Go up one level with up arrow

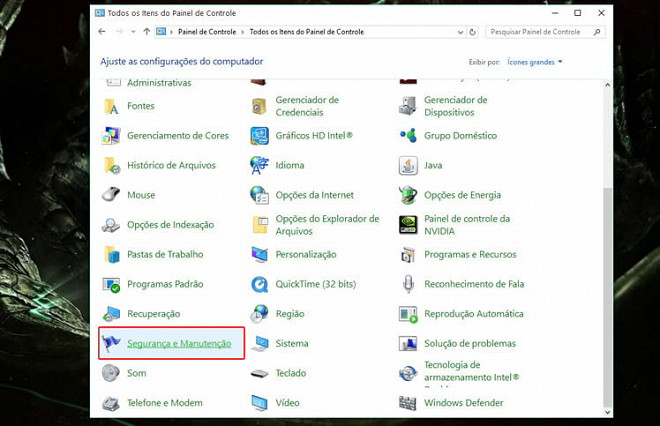point(146,32)
